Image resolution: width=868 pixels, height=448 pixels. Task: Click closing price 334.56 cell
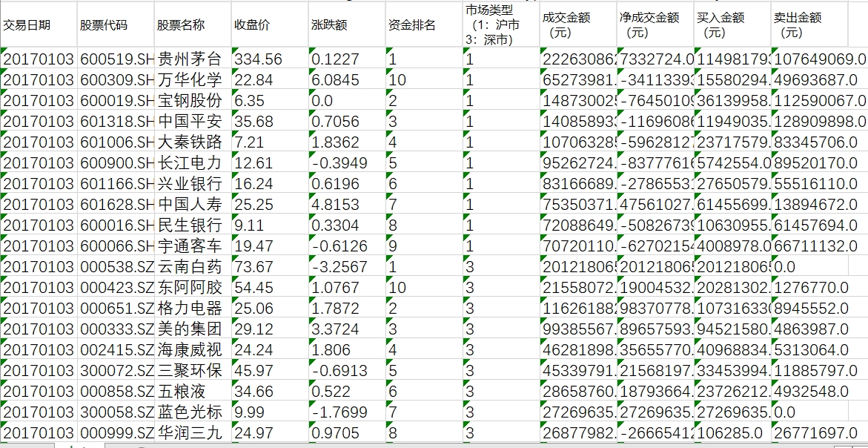click(x=270, y=58)
